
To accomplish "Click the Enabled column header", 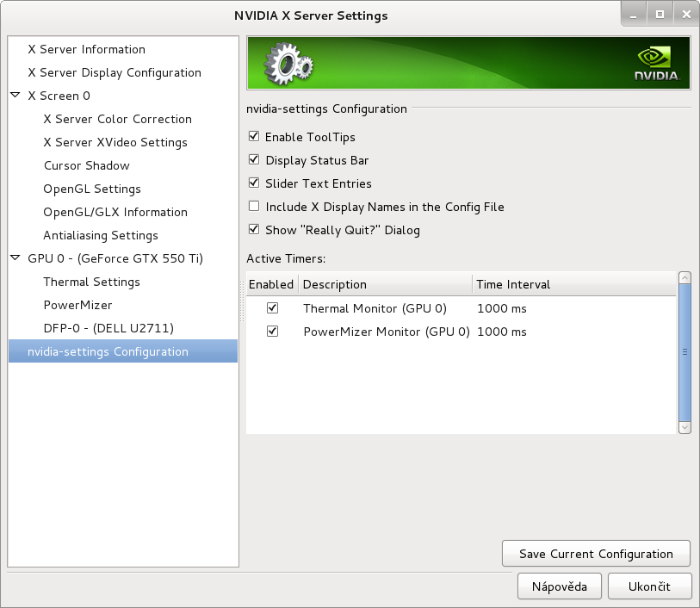I will tap(272, 284).
